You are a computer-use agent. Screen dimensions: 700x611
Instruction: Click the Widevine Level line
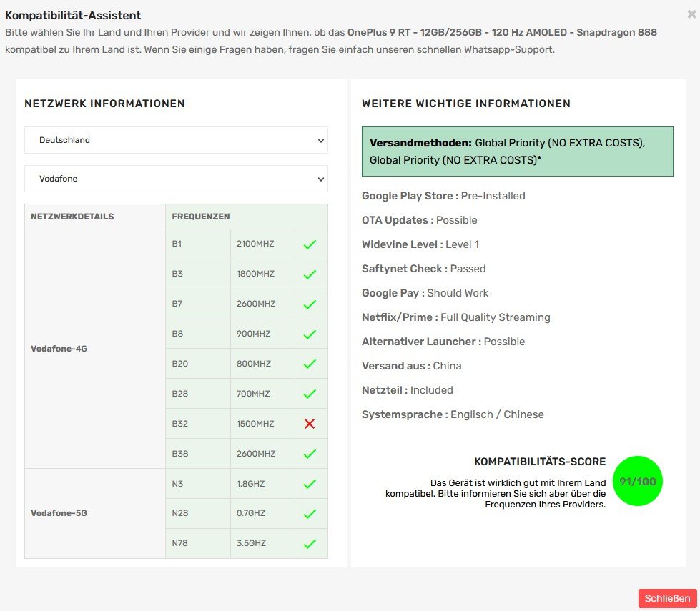click(x=420, y=244)
